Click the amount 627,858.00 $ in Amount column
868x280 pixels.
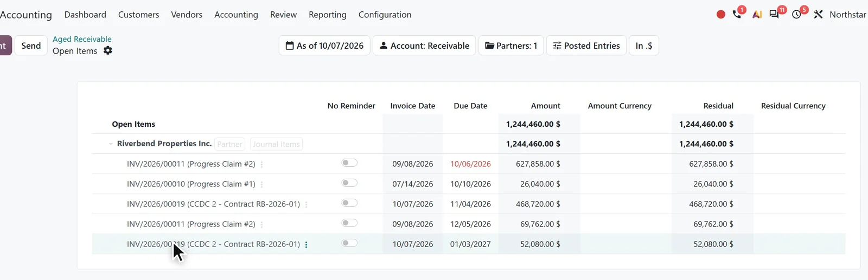[x=538, y=164]
